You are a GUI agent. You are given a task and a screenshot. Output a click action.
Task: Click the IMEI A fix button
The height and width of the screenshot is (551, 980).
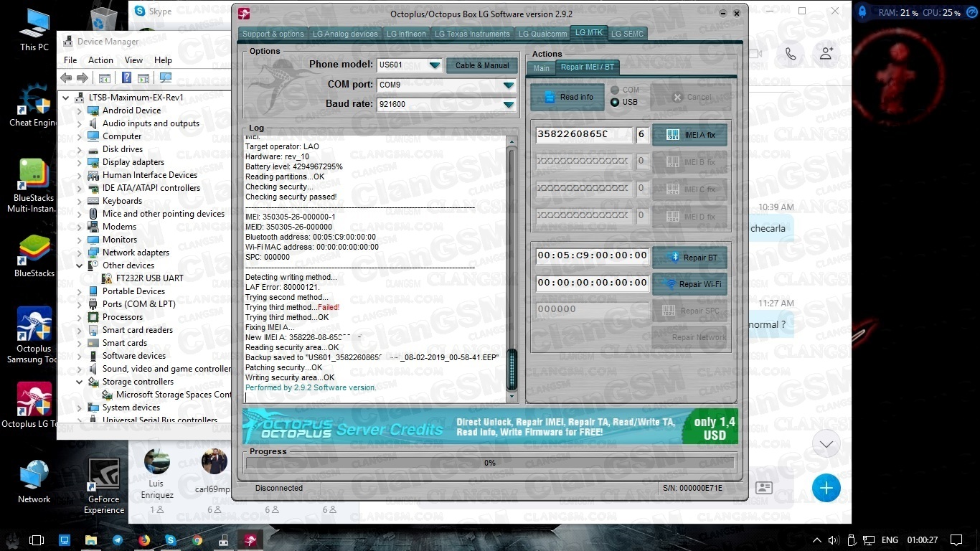click(689, 135)
